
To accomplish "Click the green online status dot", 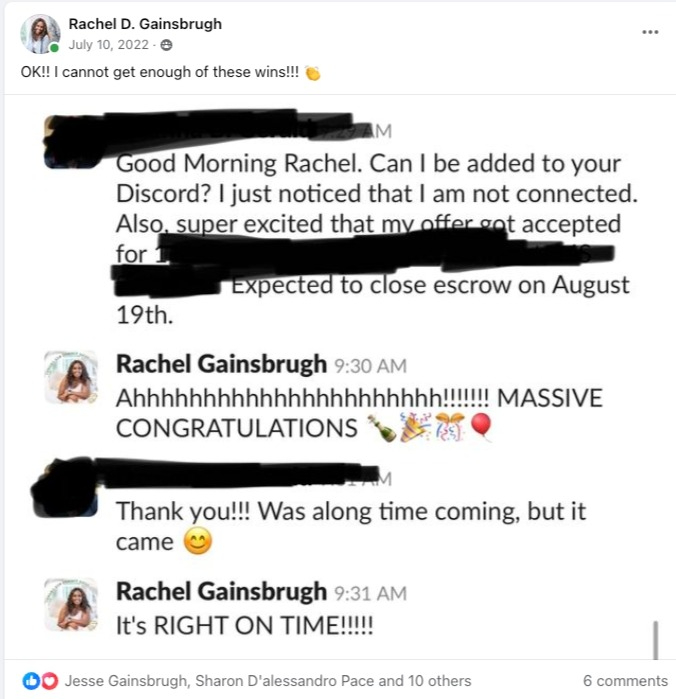I will 54,48.
